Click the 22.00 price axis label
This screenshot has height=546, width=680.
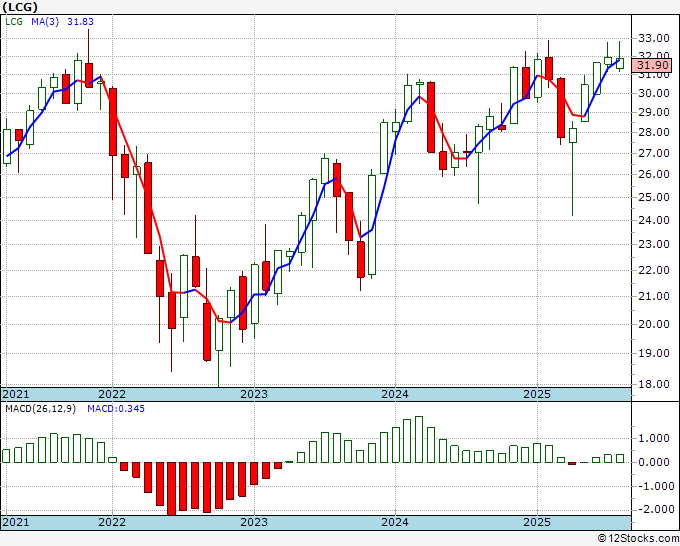(654, 270)
